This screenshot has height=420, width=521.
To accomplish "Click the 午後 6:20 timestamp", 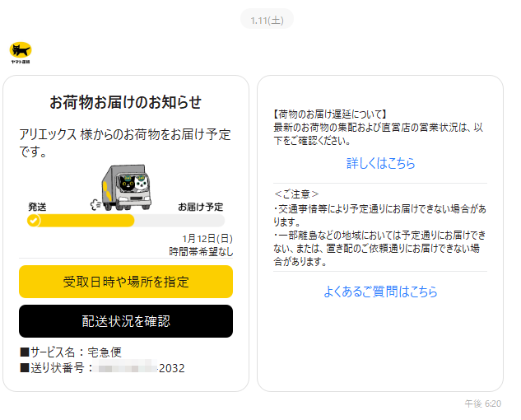I will 483,404.
